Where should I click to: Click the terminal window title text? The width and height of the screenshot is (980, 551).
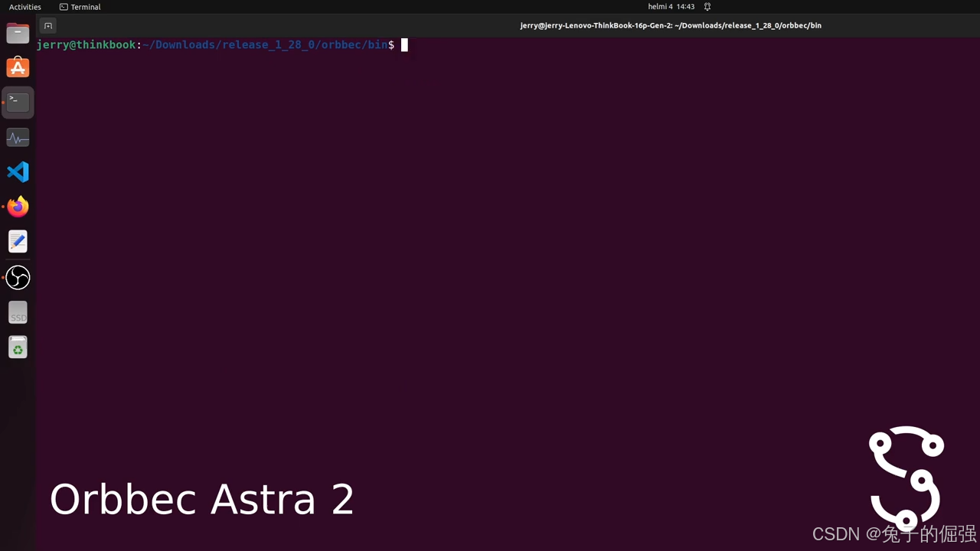(x=671, y=25)
